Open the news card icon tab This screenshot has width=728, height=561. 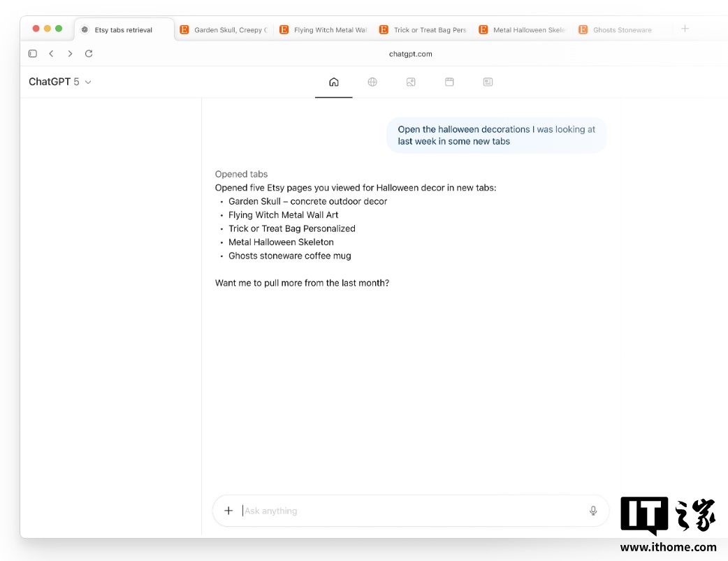tap(488, 82)
